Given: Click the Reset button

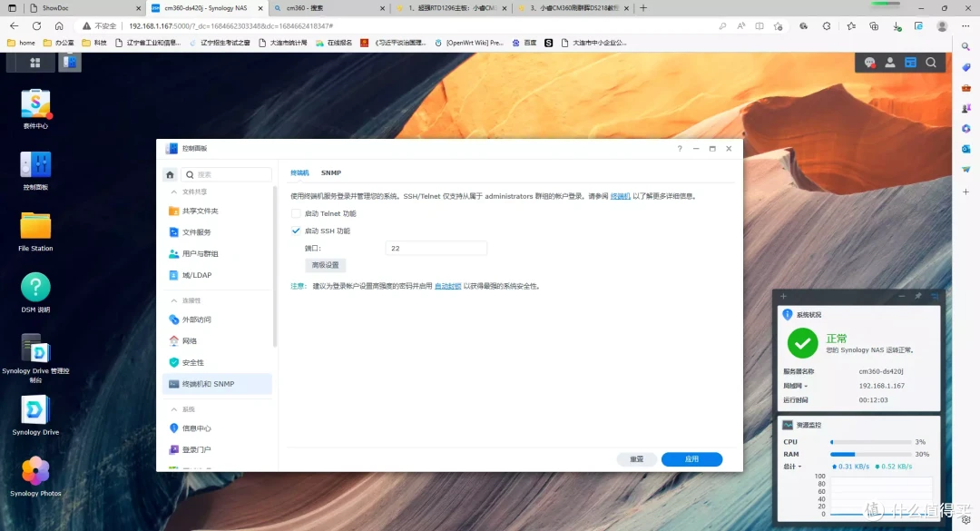Looking at the screenshot, I should tap(636, 459).
